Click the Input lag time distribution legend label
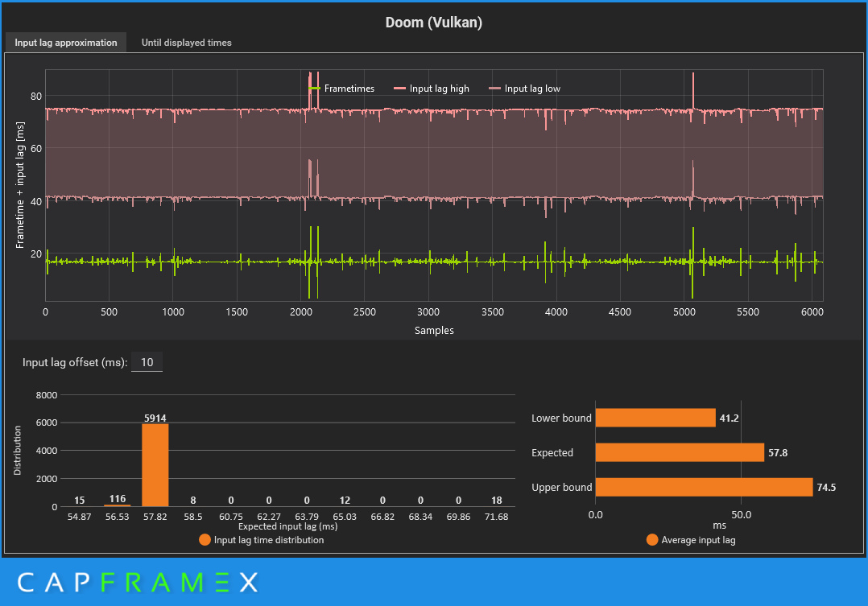Image resolution: width=868 pixels, height=606 pixels. [269, 539]
